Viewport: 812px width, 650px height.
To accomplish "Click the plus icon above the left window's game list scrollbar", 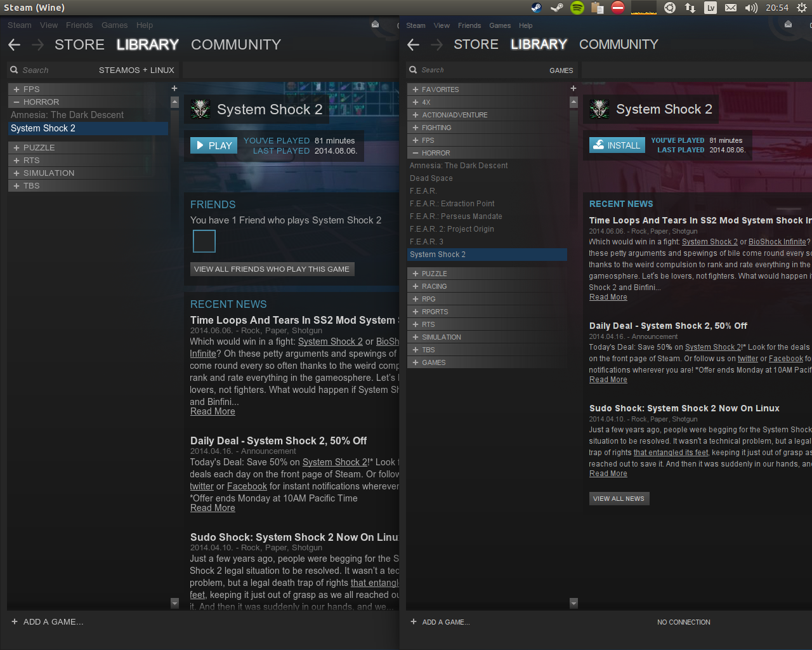I will (x=174, y=88).
